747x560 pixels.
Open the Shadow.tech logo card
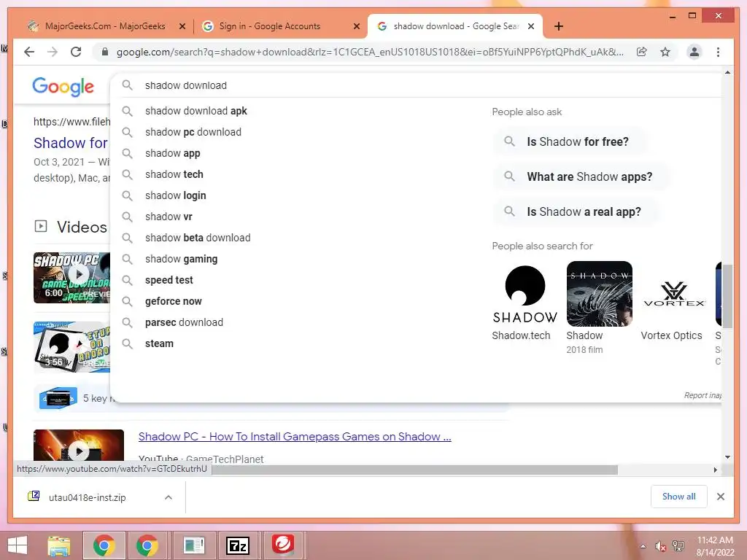[525, 301]
